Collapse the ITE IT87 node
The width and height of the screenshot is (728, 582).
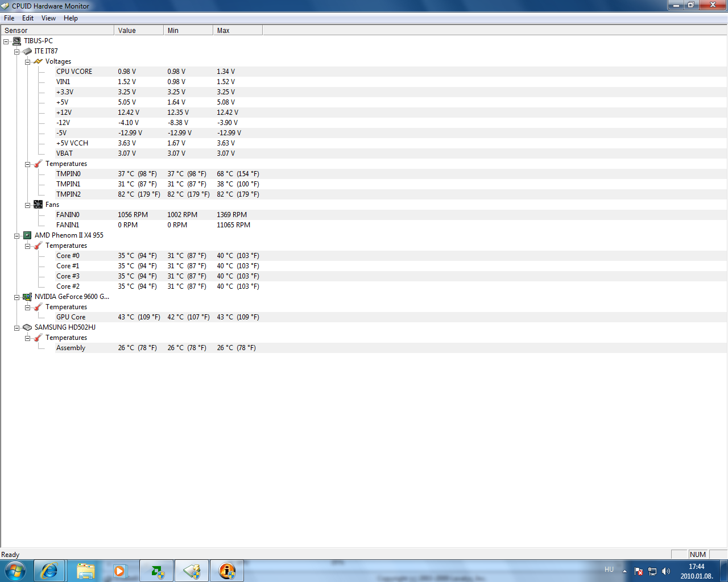[17, 52]
